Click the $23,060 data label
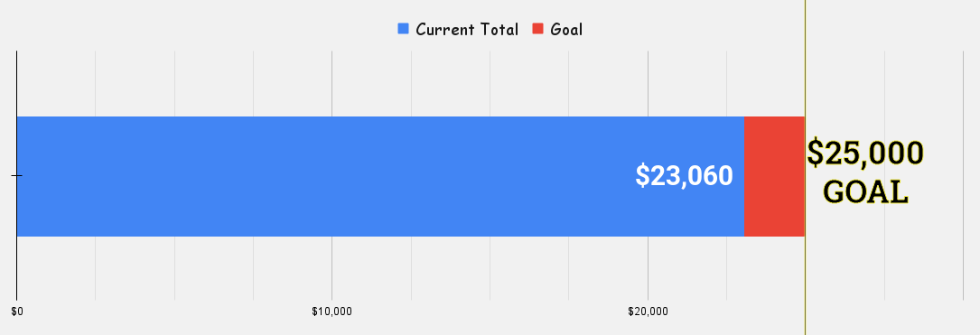This screenshot has height=335, width=980. click(x=684, y=175)
